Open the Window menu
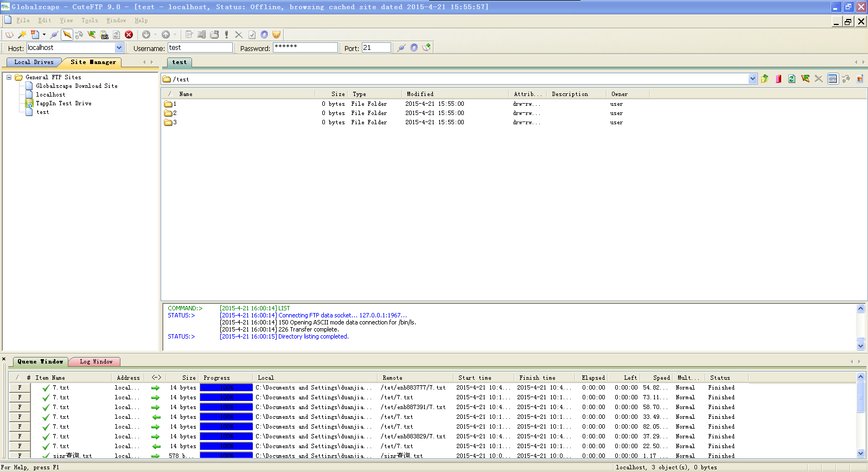868x472 pixels. [x=116, y=21]
